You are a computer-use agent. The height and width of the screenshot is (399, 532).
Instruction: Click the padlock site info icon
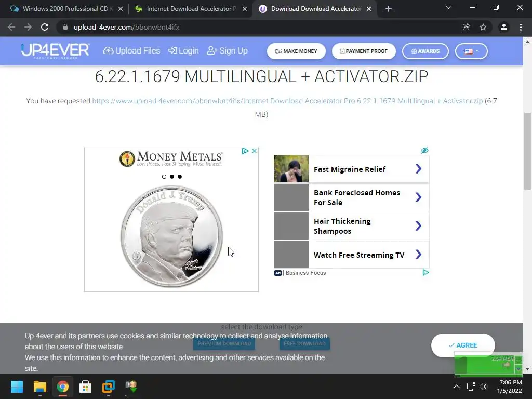[65, 27]
